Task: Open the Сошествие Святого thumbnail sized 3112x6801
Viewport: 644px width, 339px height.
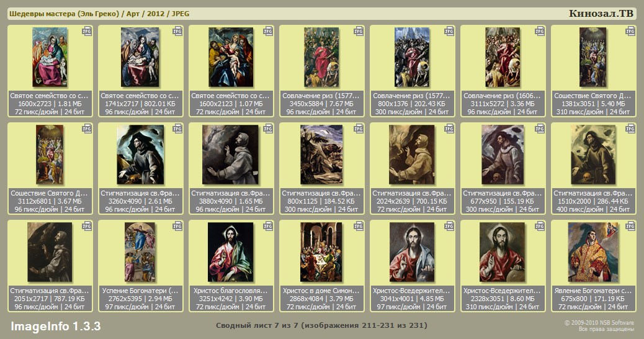Action: (x=50, y=154)
